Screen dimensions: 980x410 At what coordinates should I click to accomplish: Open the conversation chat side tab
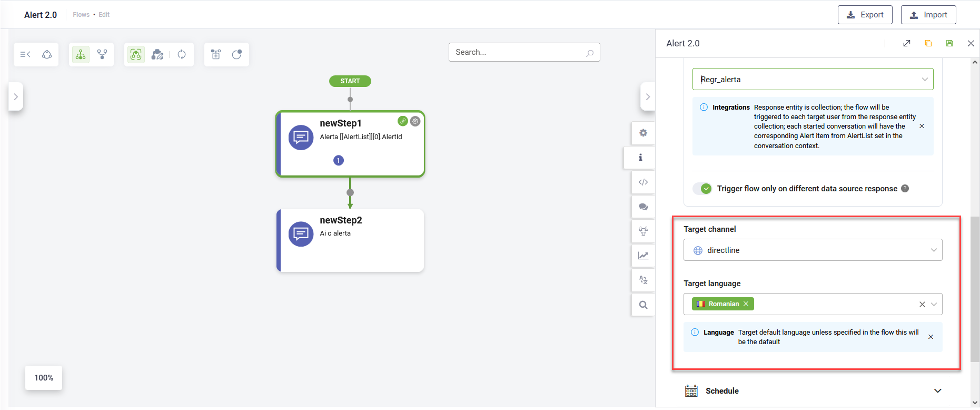coord(643,207)
